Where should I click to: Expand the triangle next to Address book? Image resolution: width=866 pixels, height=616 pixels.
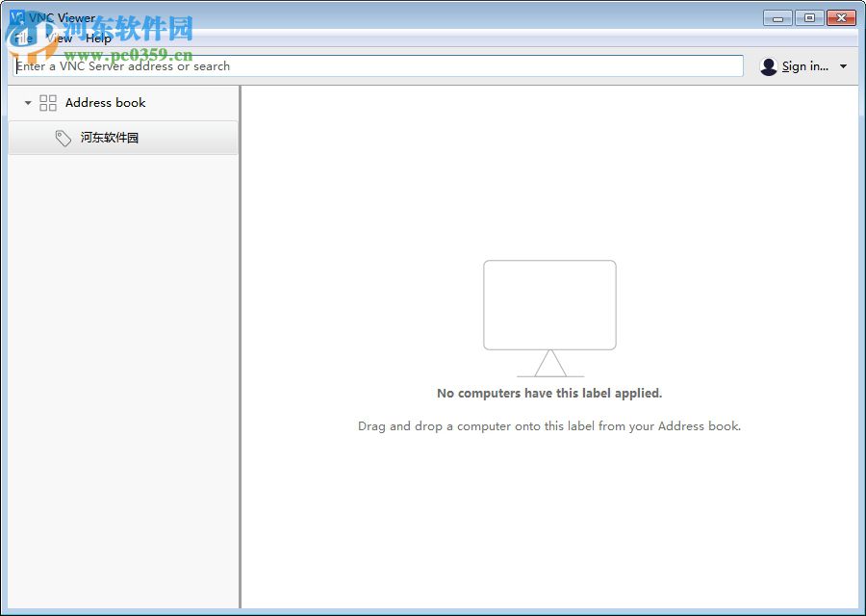point(27,102)
